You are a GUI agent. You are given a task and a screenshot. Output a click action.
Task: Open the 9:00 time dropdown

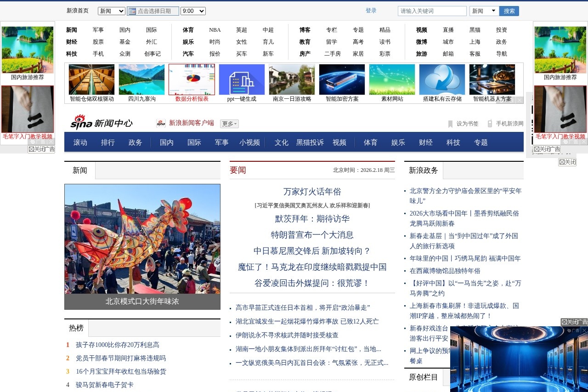[x=193, y=11]
